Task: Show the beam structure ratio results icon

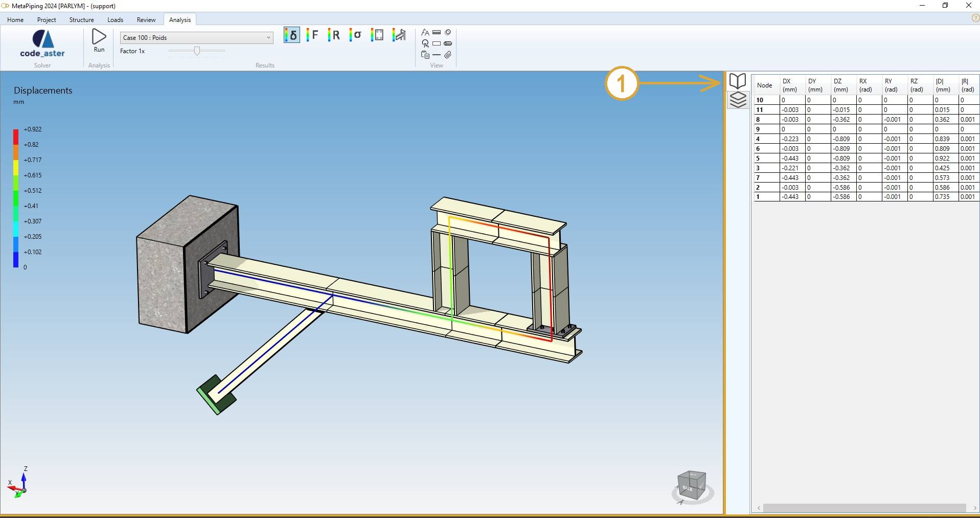Action: pos(399,35)
